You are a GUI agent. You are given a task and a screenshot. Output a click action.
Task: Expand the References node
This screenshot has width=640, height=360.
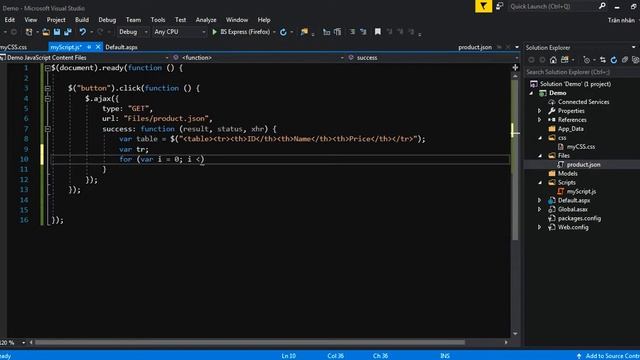tap(540, 120)
